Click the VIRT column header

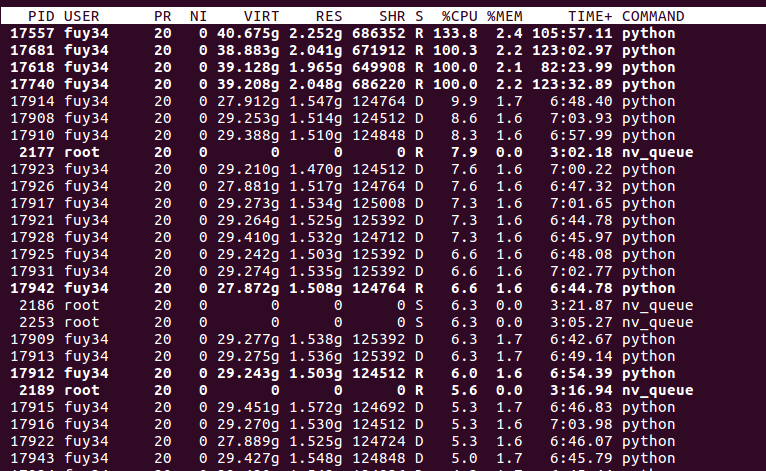click(x=261, y=16)
